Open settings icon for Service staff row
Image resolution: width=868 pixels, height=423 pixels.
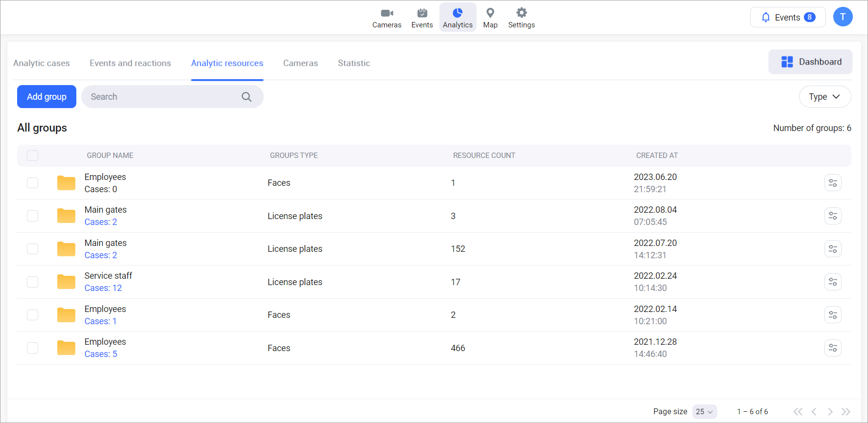[832, 282]
